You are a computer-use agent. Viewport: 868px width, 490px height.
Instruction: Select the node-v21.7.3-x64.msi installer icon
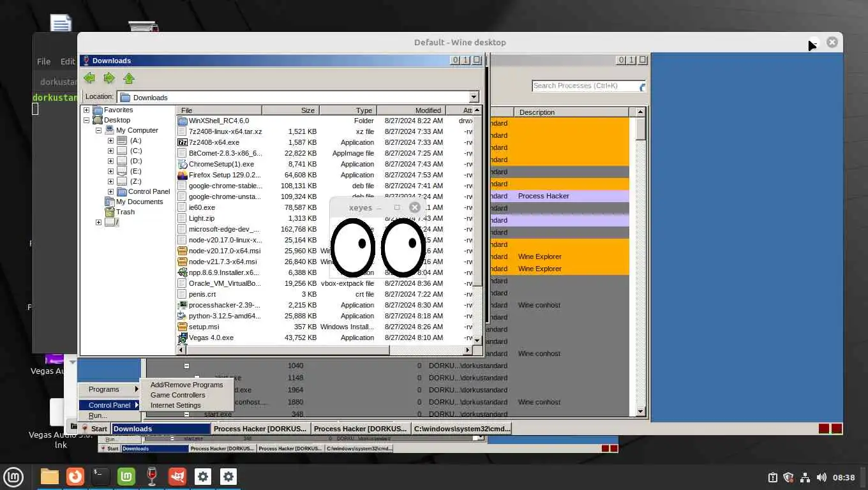tap(183, 262)
